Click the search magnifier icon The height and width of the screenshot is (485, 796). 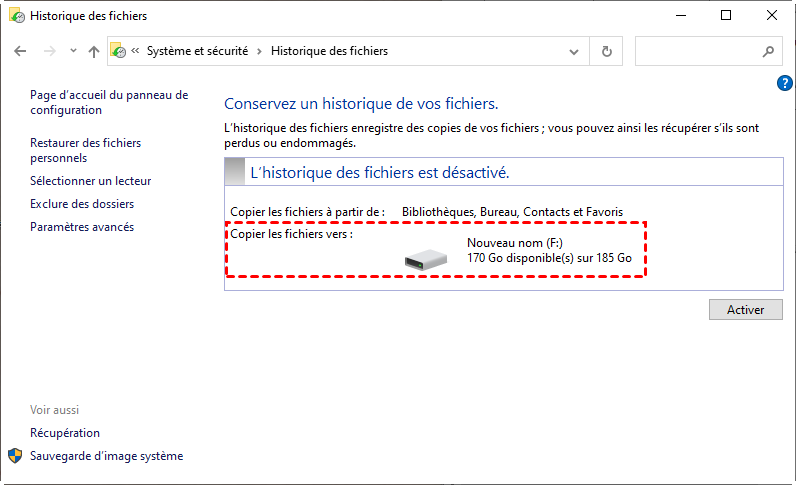768,51
